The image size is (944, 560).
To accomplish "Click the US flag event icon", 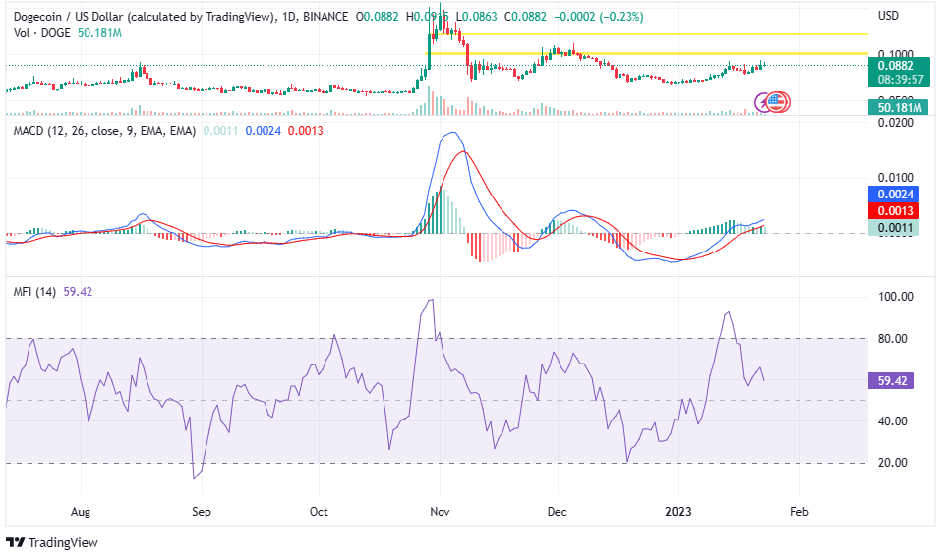I will (x=777, y=102).
